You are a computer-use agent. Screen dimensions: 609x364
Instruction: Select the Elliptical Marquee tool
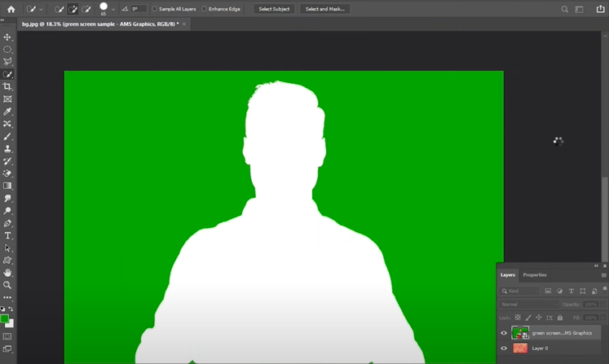click(7, 50)
